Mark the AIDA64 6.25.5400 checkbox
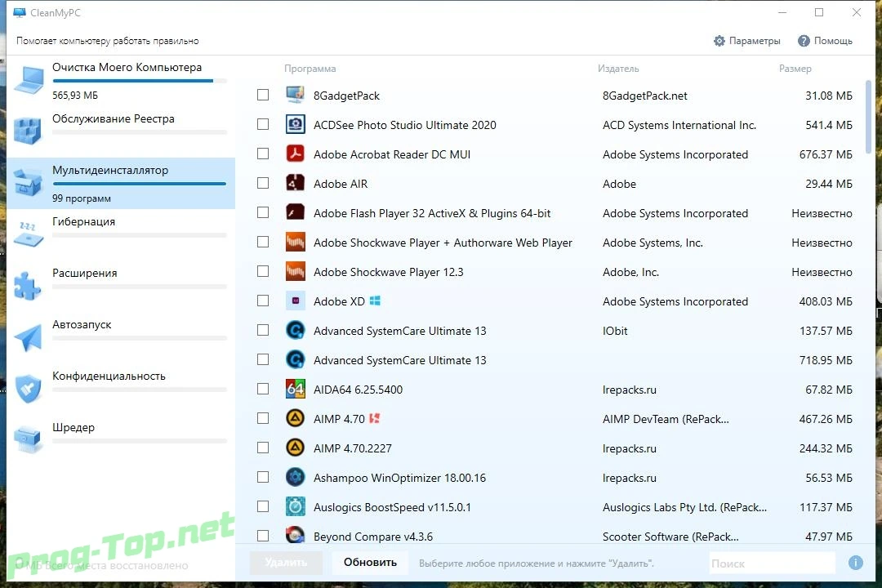This screenshot has width=882, height=588. tap(263, 389)
